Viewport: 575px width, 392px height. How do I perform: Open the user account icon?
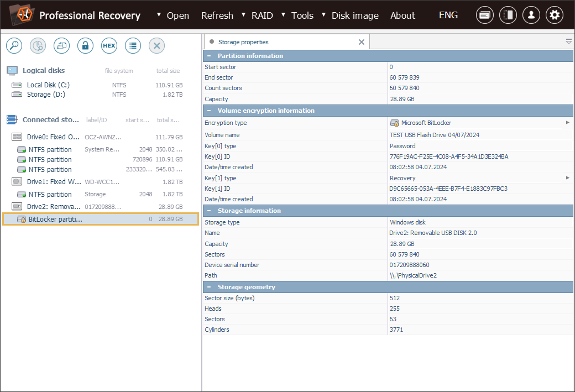pos(531,15)
